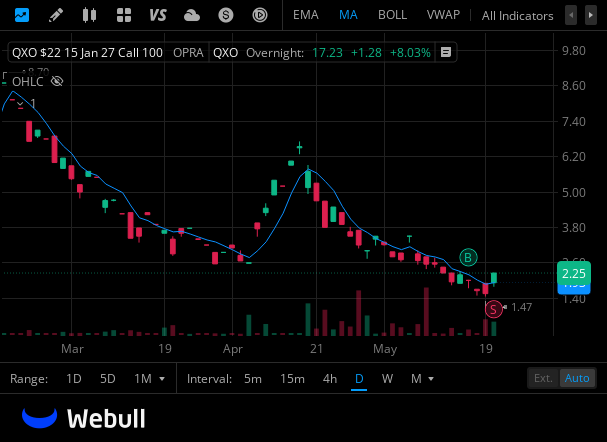Select the 5m interval
The image size is (607, 442).
coord(253,379)
